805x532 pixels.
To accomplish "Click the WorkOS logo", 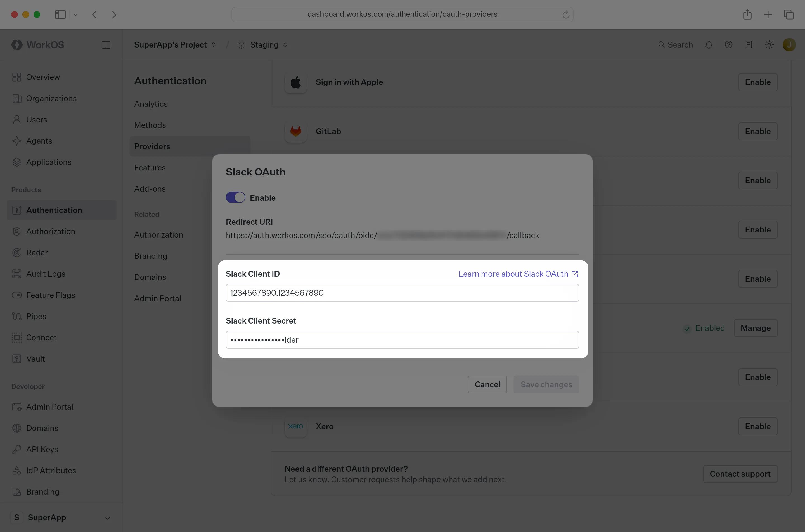I will tap(38, 45).
